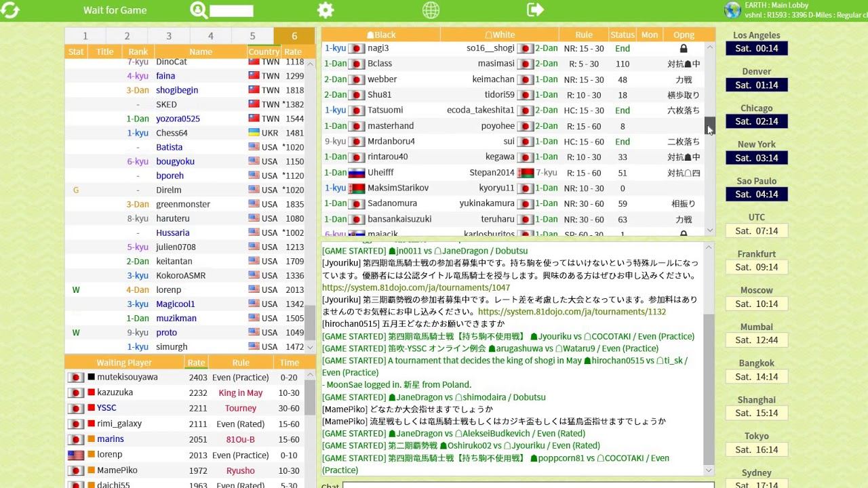Focus the Chat message input field

point(528,485)
